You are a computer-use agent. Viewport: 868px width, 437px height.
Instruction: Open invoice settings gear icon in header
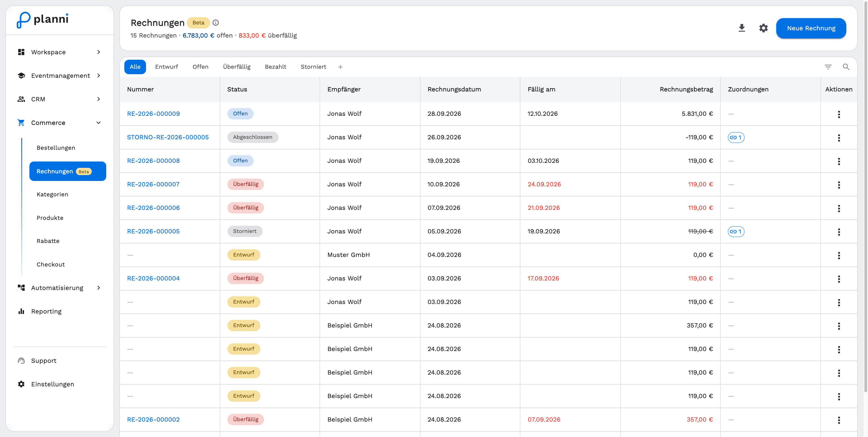click(763, 28)
